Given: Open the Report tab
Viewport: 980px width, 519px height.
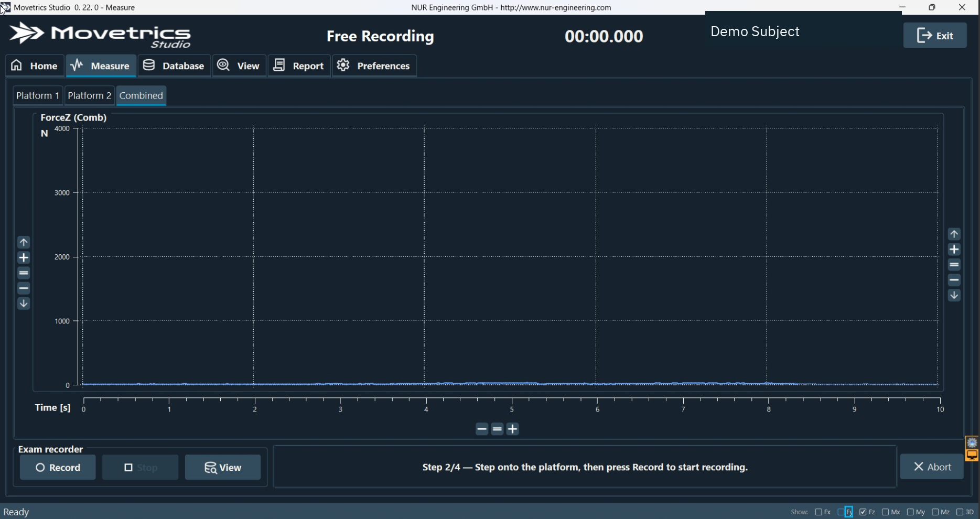Looking at the screenshot, I should point(299,66).
